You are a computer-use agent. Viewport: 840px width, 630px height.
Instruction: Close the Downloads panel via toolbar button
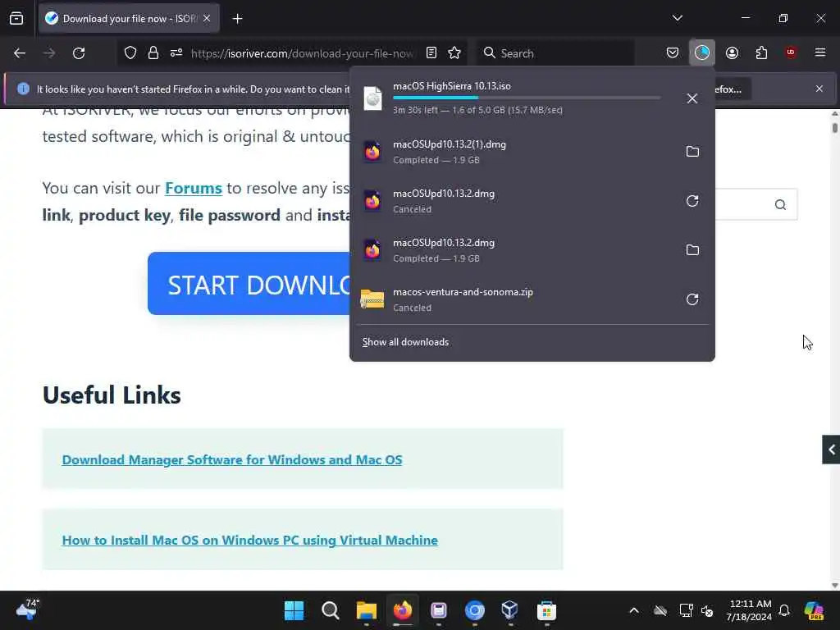click(x=702, y=52)
